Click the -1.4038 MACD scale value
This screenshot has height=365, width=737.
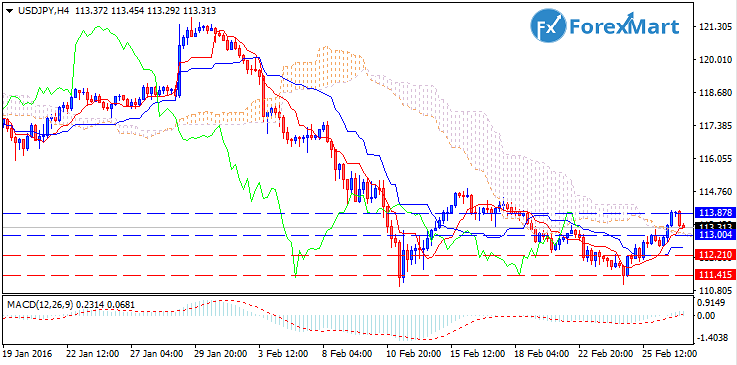(714, 336)
